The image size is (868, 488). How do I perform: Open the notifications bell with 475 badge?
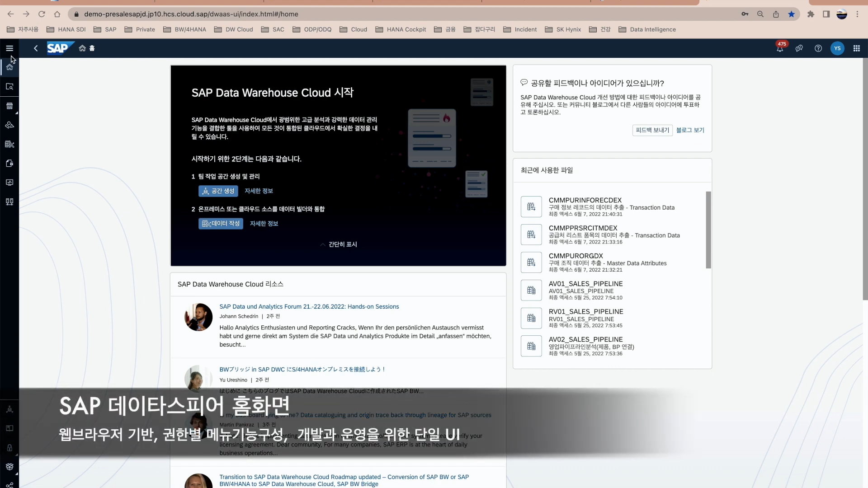click(780, 48)
